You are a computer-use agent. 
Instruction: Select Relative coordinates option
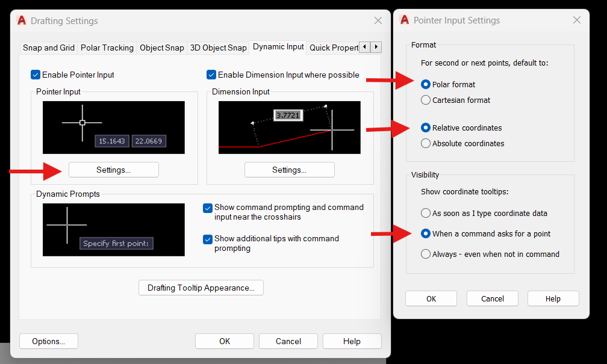point(425,128)
